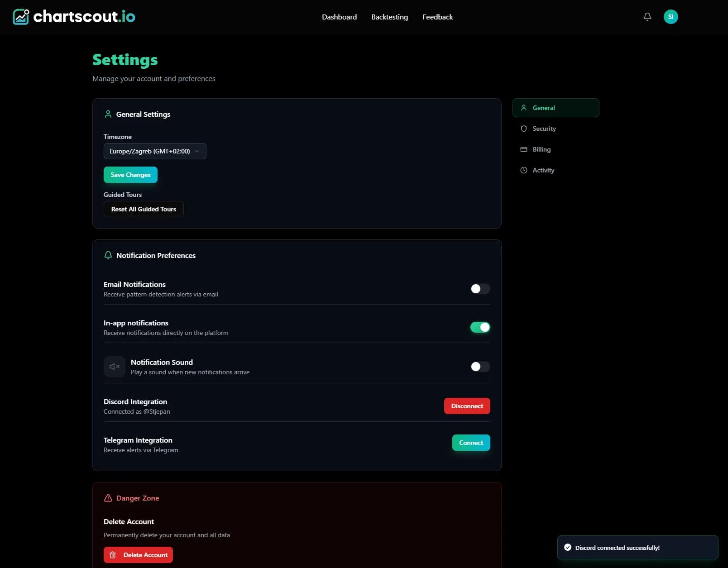Viewport: 728px width, 568px height.
Task: Enable Email Notifications
Action: [x=480, y=289]
